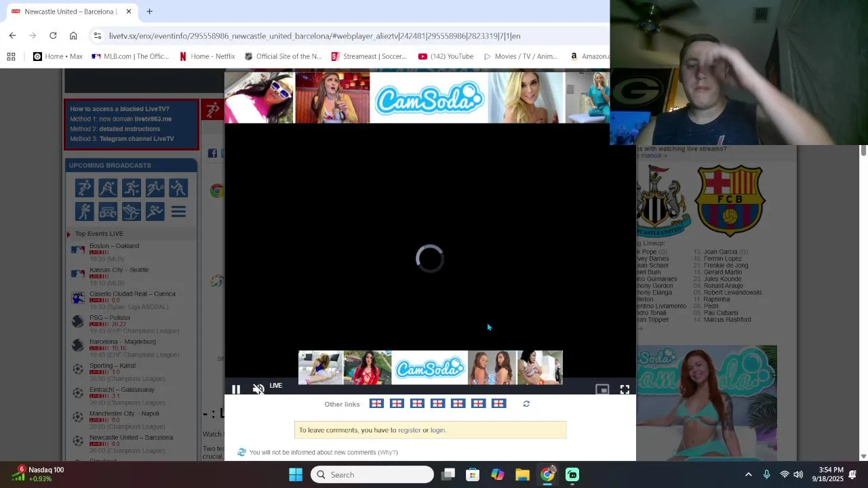
Task: Open Task View from the taskbar
Action: (x=448, y=474)
